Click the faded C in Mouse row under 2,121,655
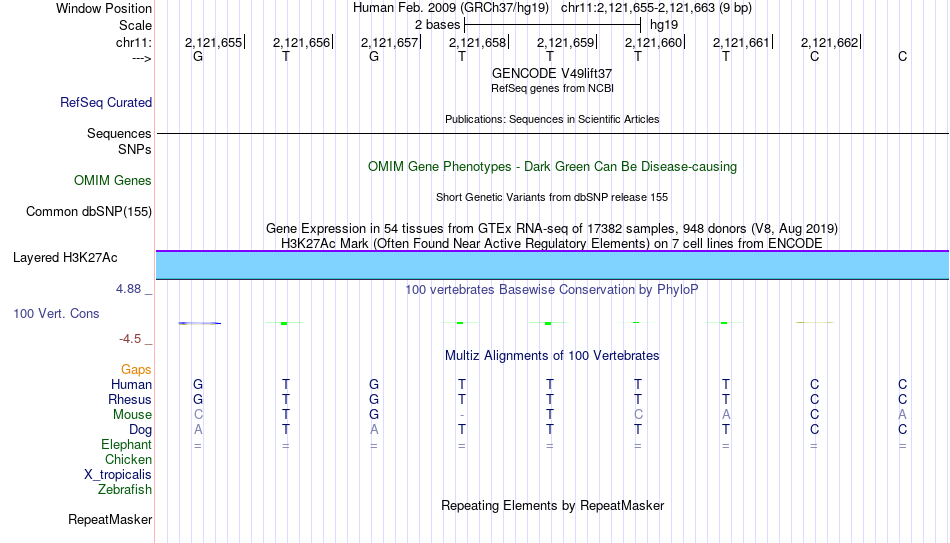 coord(198,415)
